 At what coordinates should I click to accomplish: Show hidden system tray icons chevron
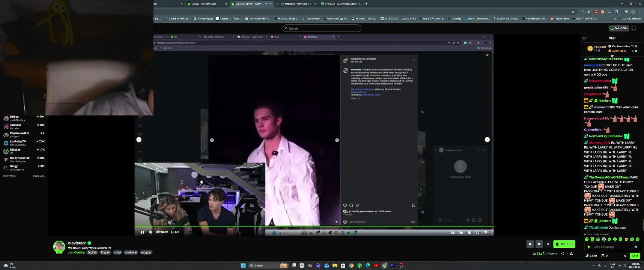[x=593, y=265]
